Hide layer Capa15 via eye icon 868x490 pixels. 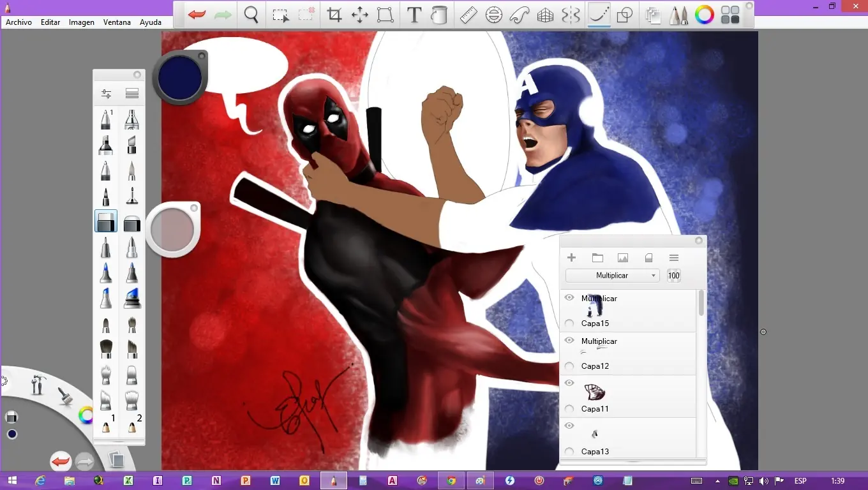click(569, 297)
